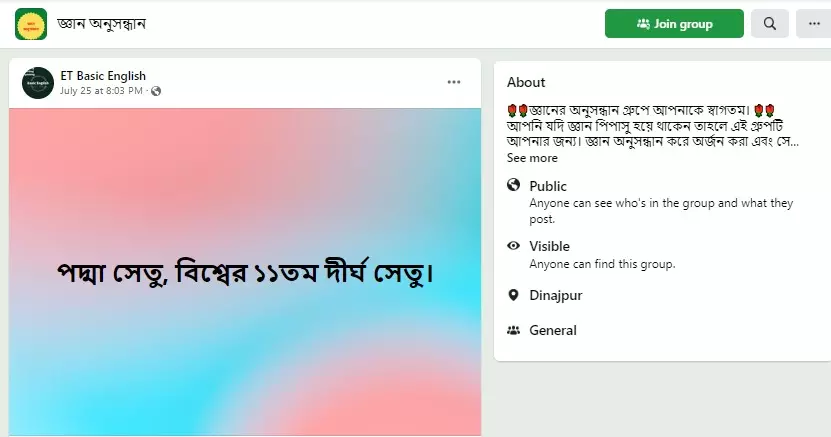831x437 pixels.
Task: Open the Dinajpur location link
Action: tap(555, 296)
